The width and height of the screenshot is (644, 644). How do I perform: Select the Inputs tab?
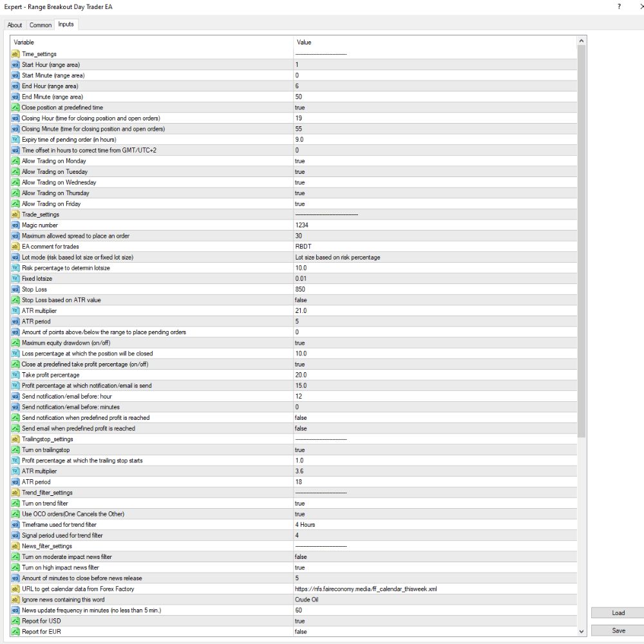[x=66, y=24]
